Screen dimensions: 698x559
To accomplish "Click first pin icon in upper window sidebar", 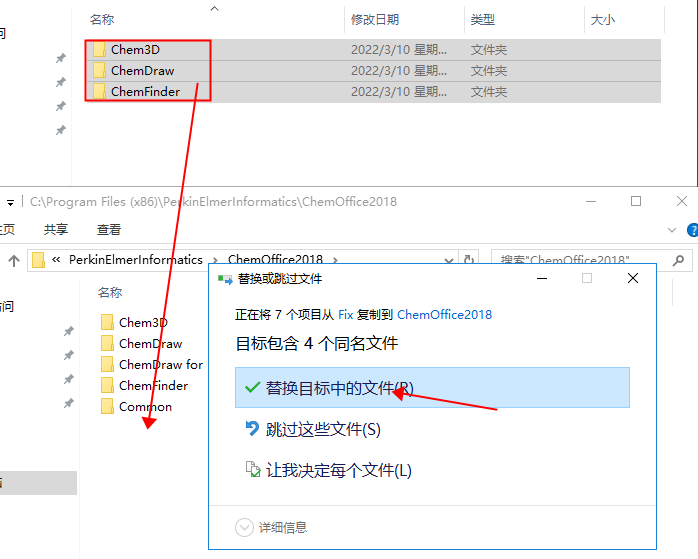I will pyautogui.click(x=61, y=58).
